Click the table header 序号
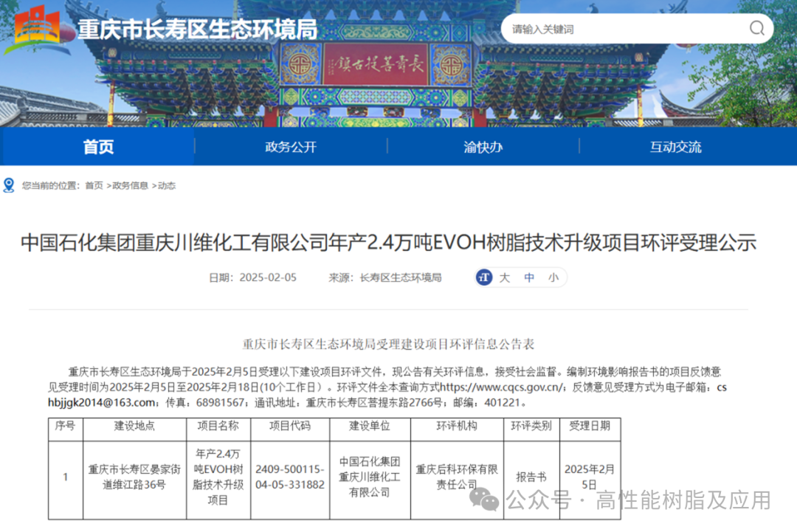Image resolution: width=797 pixels, height=532 pixels. [65, 426]
